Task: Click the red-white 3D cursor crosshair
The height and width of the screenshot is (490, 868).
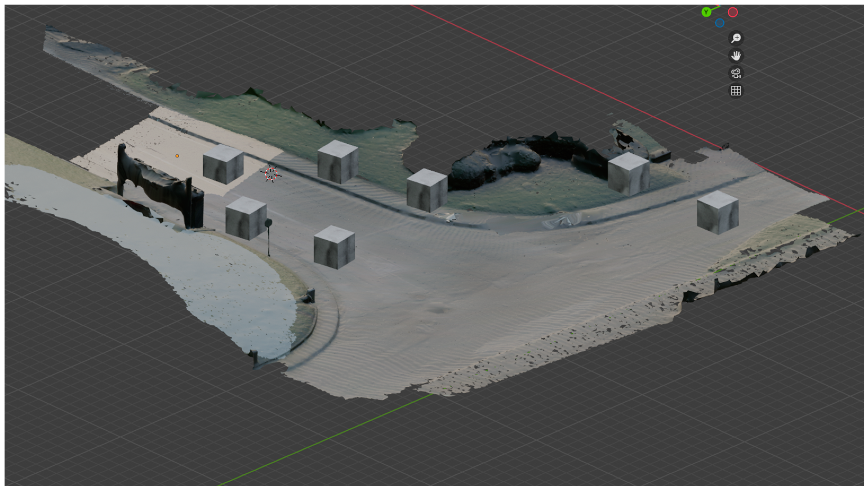Action: (271, 174)
